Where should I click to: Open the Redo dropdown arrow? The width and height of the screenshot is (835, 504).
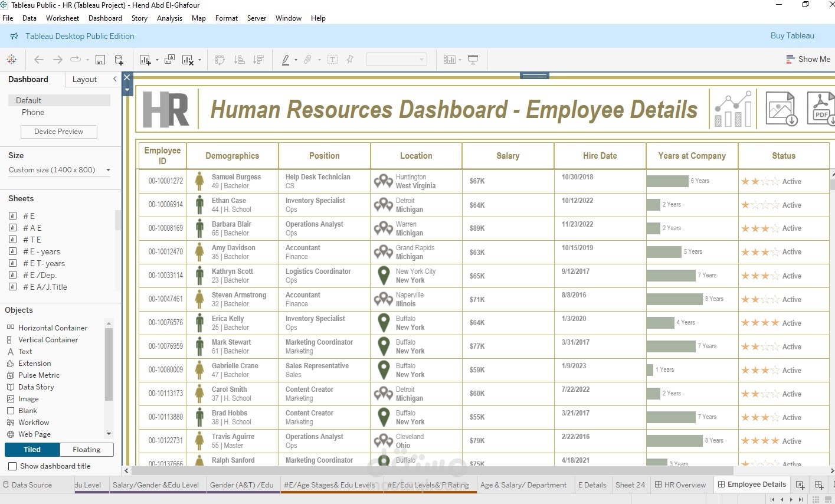(87, 60)
